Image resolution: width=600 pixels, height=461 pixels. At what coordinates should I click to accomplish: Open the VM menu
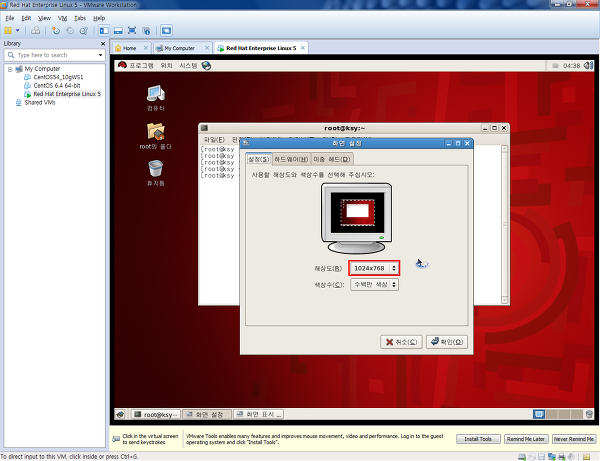(62, 18)
